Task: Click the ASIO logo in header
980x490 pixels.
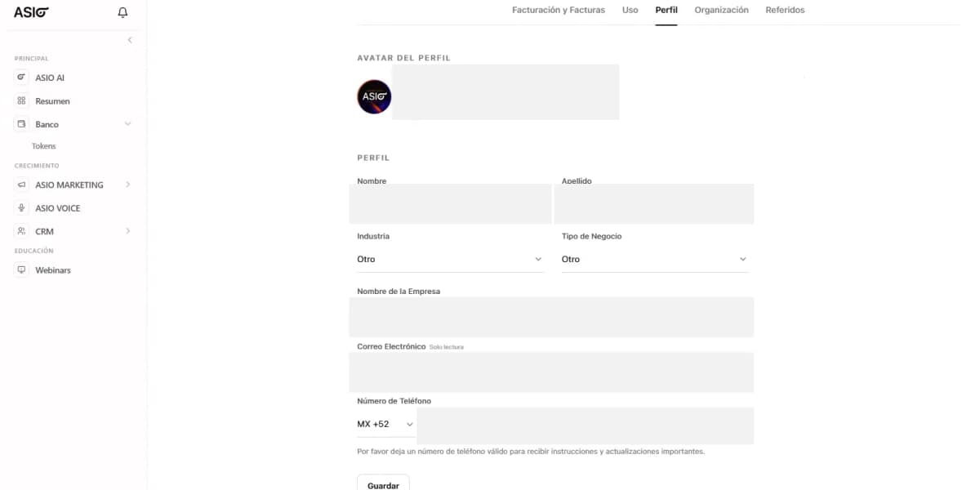Action: 31,12
